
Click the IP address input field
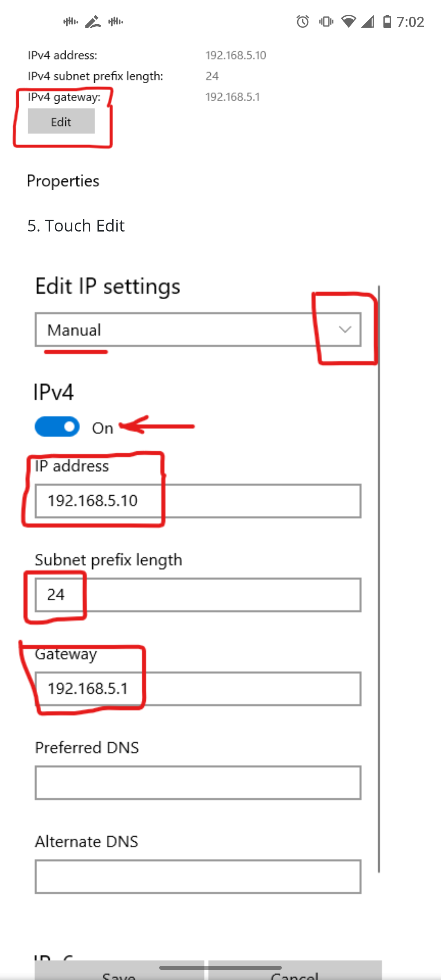pos(198,501)
